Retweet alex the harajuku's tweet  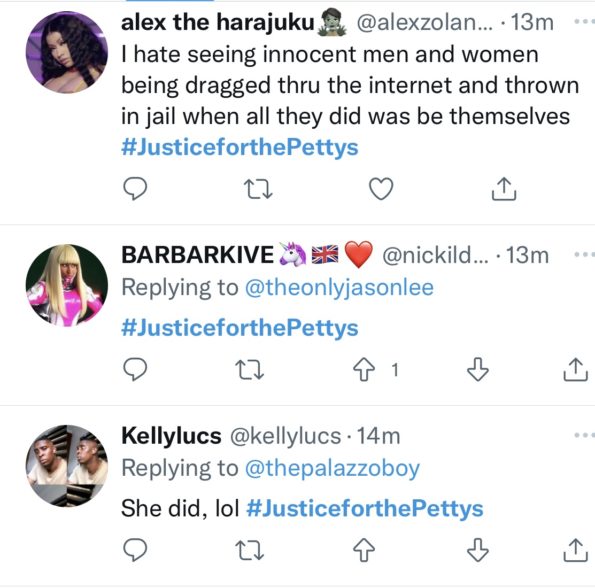click(258, 189)
